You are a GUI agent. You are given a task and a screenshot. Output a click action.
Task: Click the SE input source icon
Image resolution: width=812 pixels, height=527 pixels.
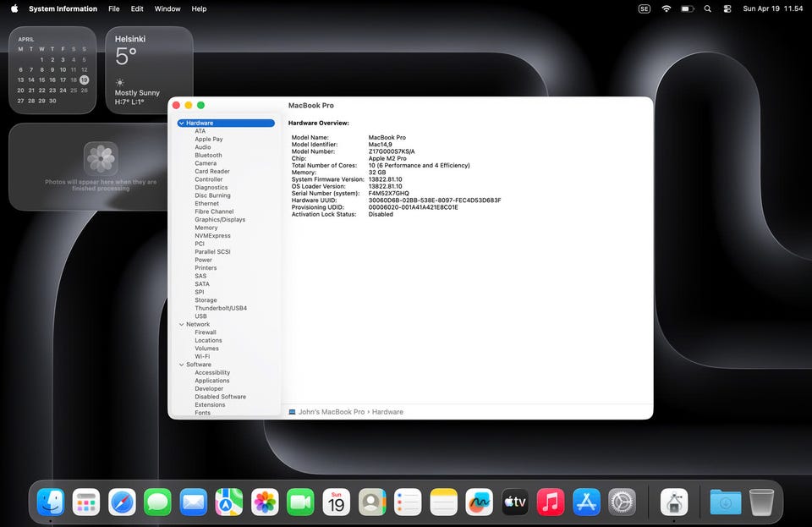tap(645, 8)
